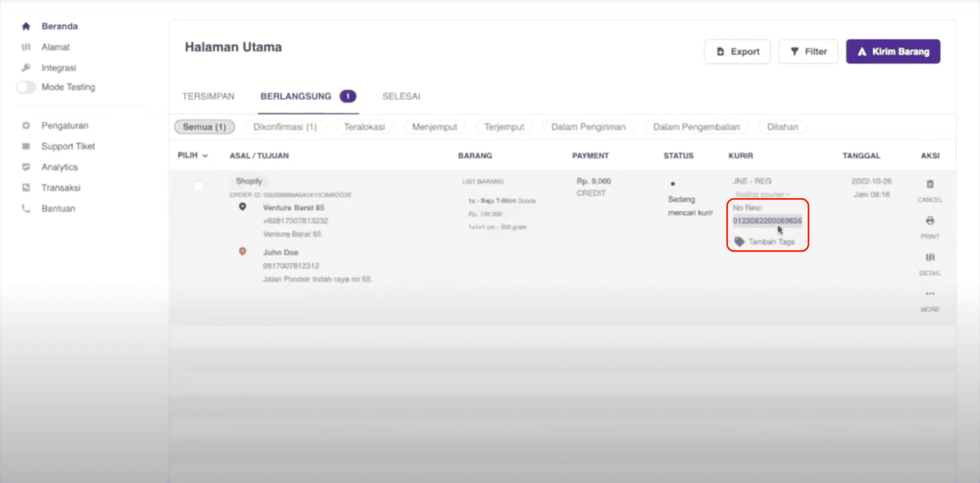Open the More ellipsis icon

pyautogui.click(x=930, y=293)
